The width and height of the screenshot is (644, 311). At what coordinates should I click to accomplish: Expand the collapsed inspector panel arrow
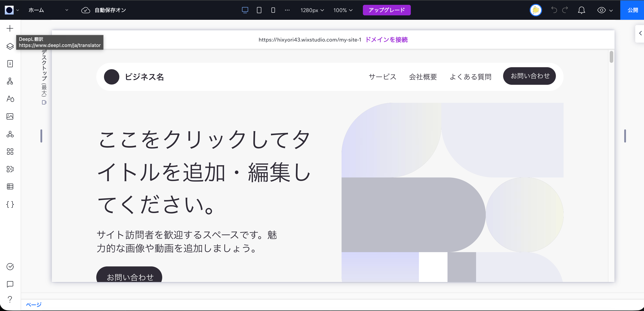[640, 33]
